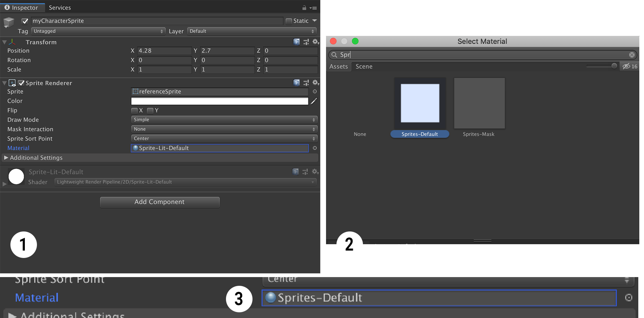Select the Sprites-Mask material thumbnail
The image size is (644, 318).
pyautogui.click(x=479, y=103)
